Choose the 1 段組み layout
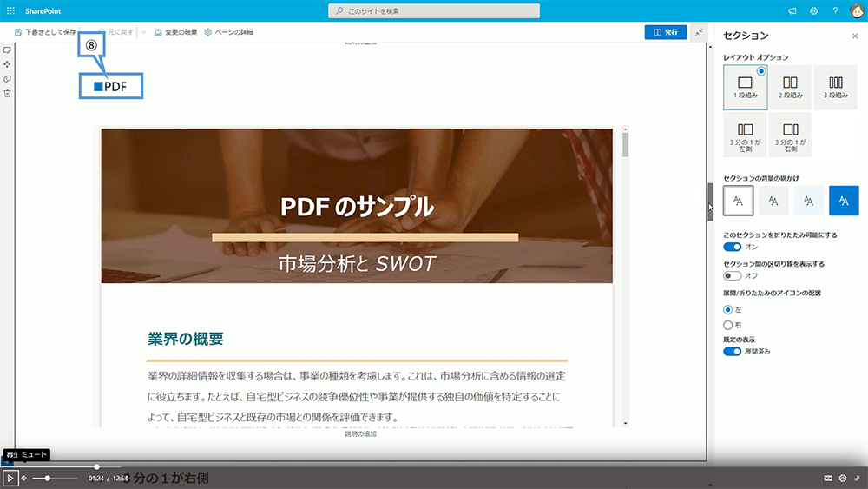Viewport: 868px width, 489px height. point(745,87)
